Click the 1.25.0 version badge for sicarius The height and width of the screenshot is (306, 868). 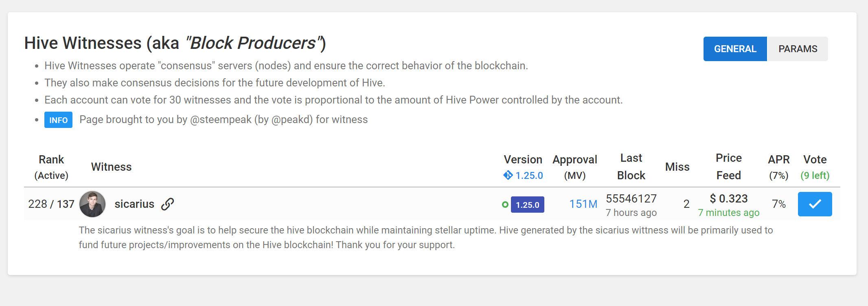[x=527, y=205]
